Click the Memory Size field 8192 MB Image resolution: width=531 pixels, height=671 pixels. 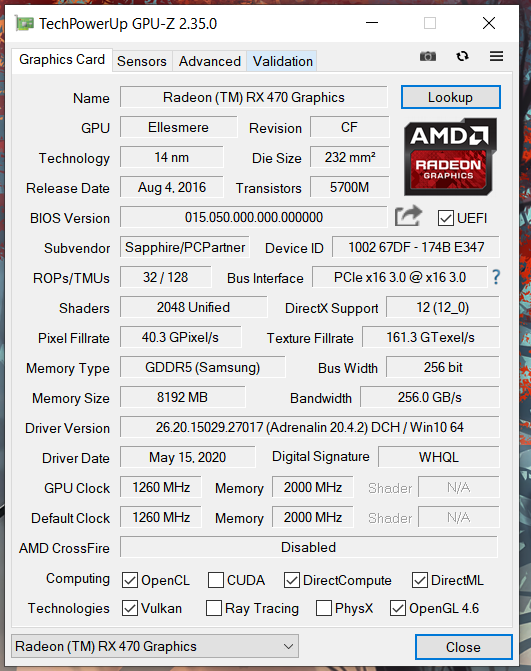pyautogui.click(x=183, y=397)
